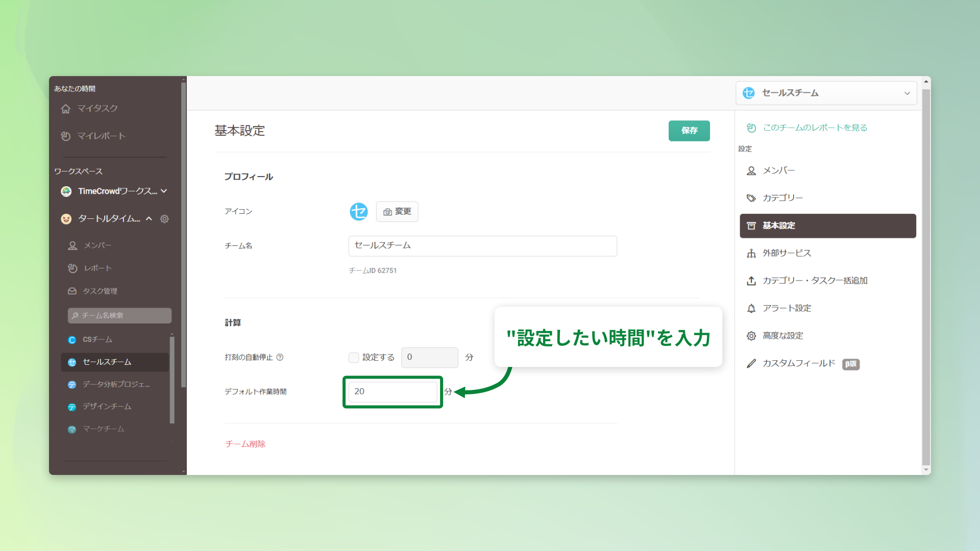Viewport: 980px width, 551px height.
Task: Open 外部サービス settings
Action: [786, 253]
